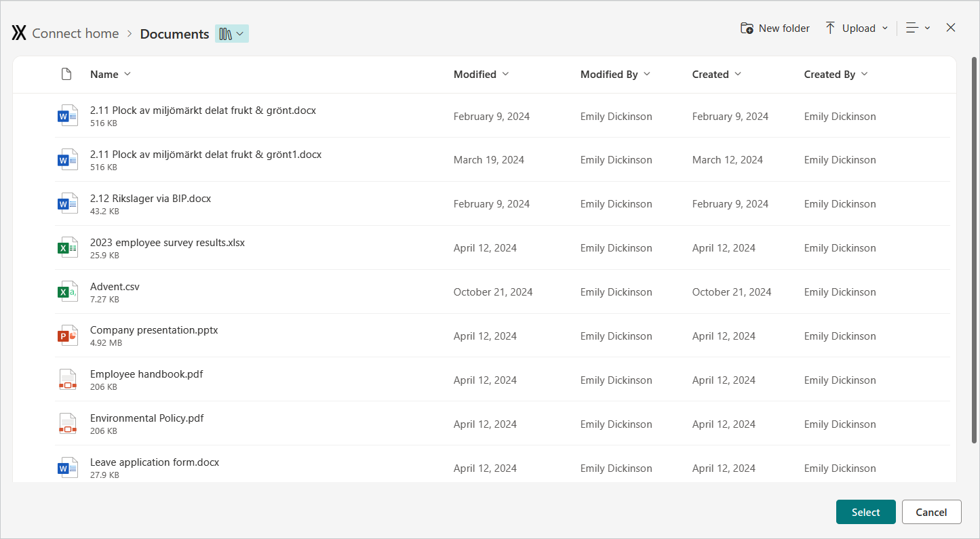Click the file type column header icon
The height and width of the screenshot is (539, 980).
66,75
